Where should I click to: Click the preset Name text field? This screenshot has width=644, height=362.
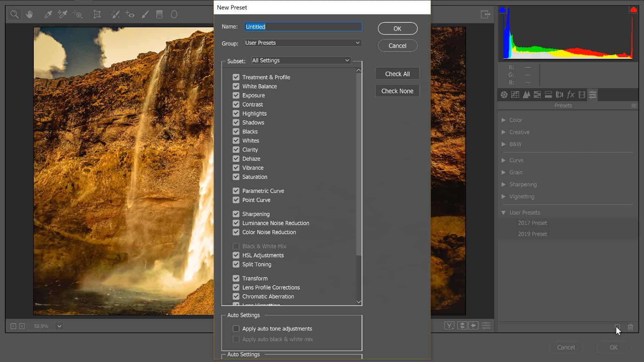pyautogui.click(x=302, y=27)
